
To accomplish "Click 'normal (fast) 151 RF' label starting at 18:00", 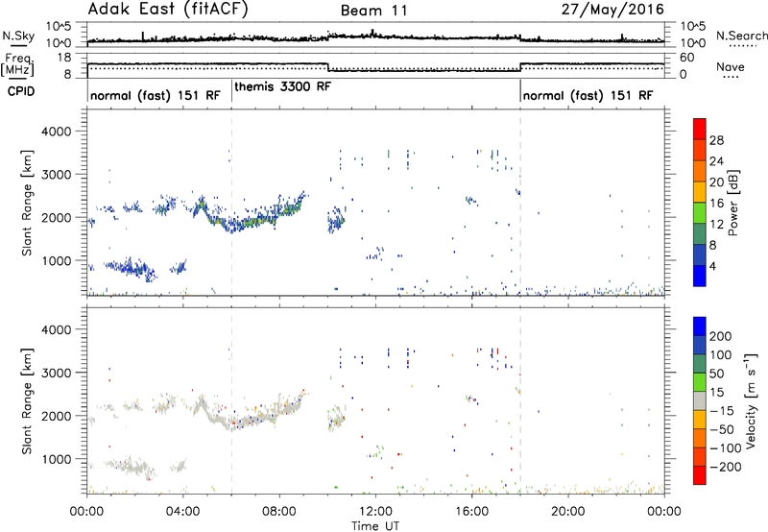I will pos(588,95).
